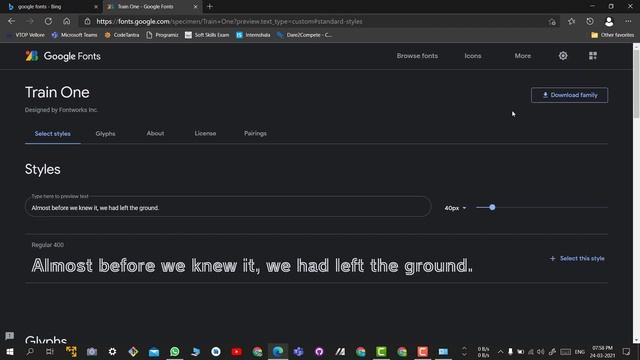Open volume control in system tray
Screen dimensions: 640x360
pos(540,351)
